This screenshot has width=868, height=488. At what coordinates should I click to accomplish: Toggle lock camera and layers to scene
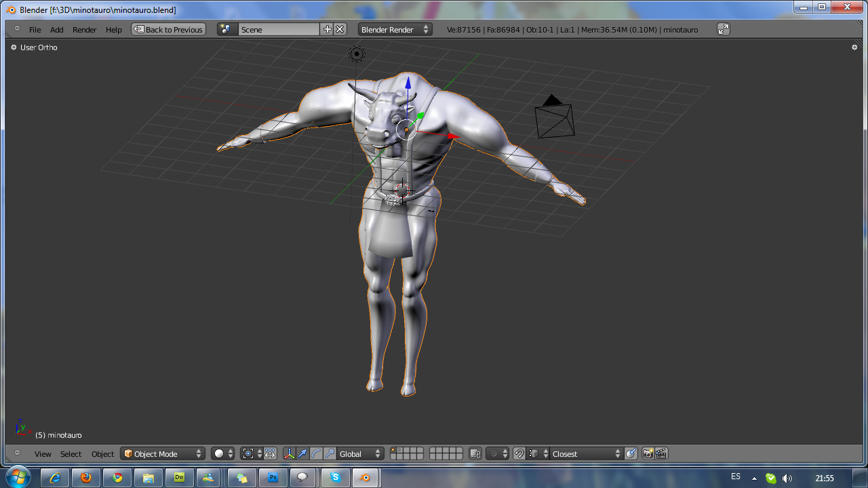point(475,453)
